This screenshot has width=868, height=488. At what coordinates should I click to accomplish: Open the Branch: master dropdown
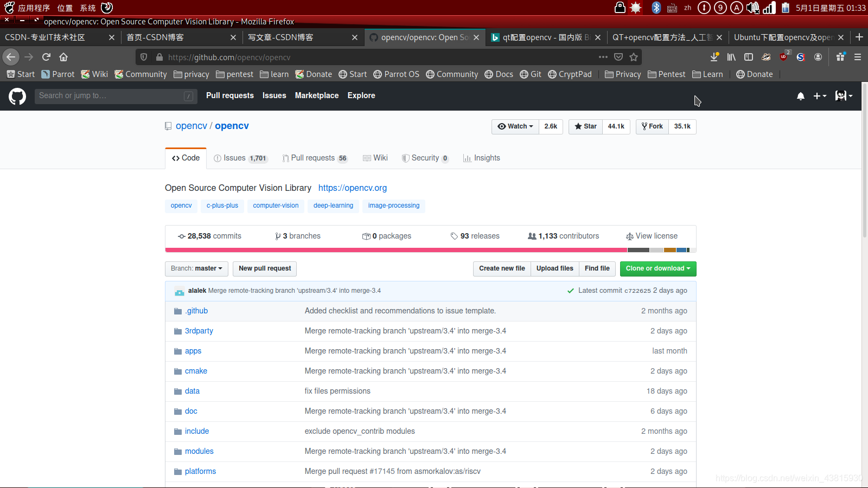click(x=196, y=268)
